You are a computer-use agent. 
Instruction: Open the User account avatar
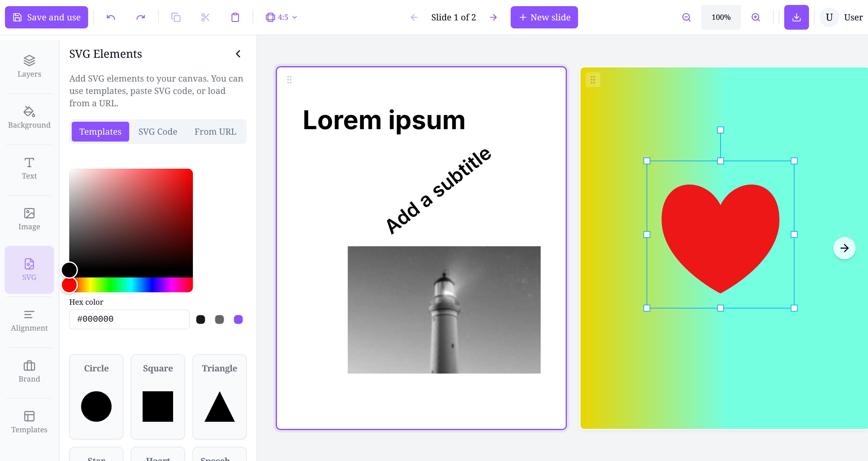click(x=829, y=17)
